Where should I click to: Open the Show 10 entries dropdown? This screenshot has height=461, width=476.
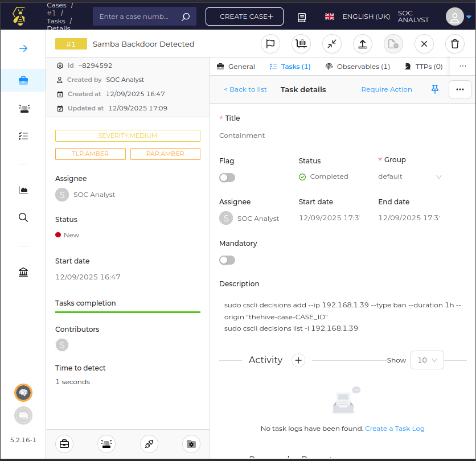[x=427, y=360]
